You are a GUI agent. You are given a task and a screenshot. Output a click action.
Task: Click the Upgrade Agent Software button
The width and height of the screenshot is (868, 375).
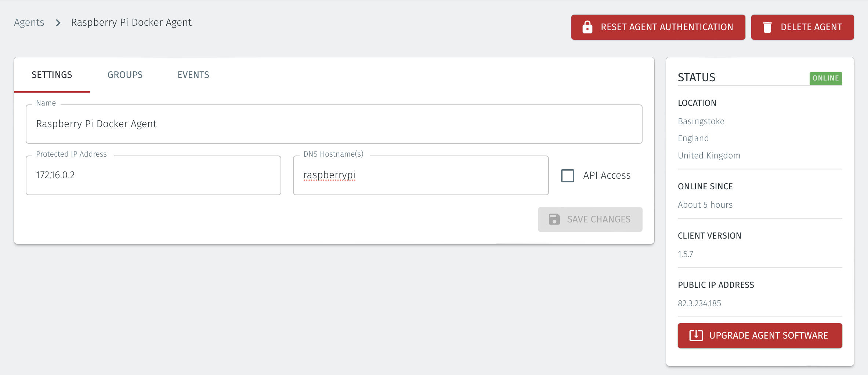click(x=759, y=335)
